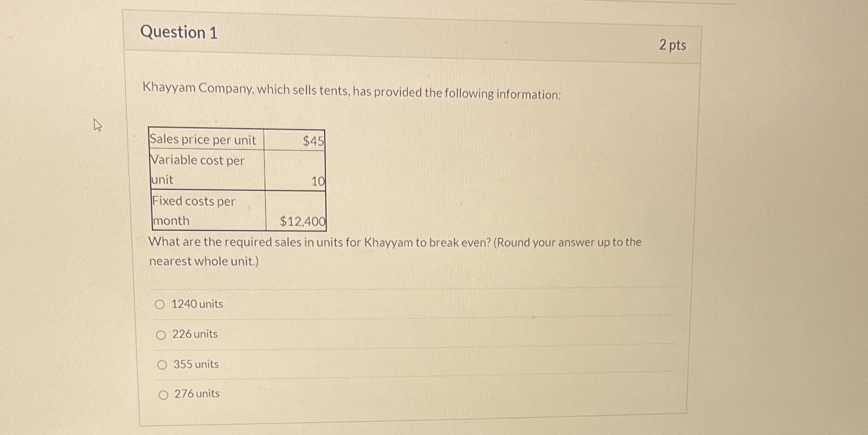Viewport: 868px width, 435px height.
Task: Select the 355 units answer option
Action: point(162,364)
